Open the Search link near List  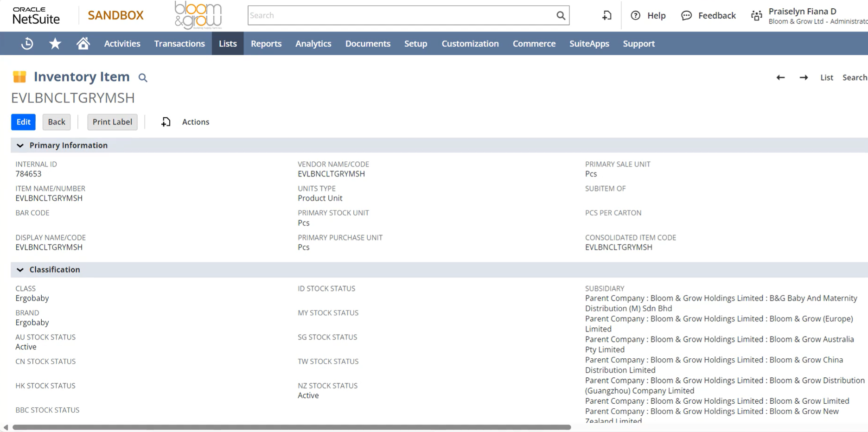[x=855, y=77]
